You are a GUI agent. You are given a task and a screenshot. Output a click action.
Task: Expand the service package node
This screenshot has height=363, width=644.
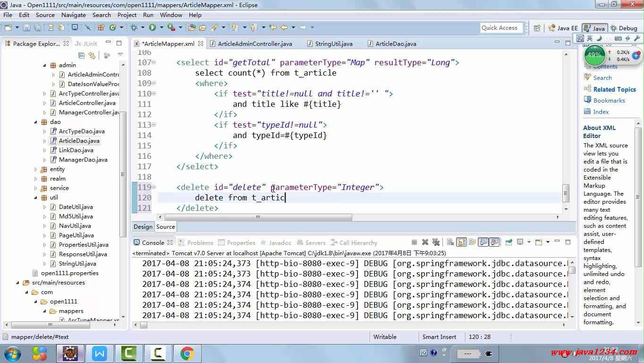pos(35,188)
